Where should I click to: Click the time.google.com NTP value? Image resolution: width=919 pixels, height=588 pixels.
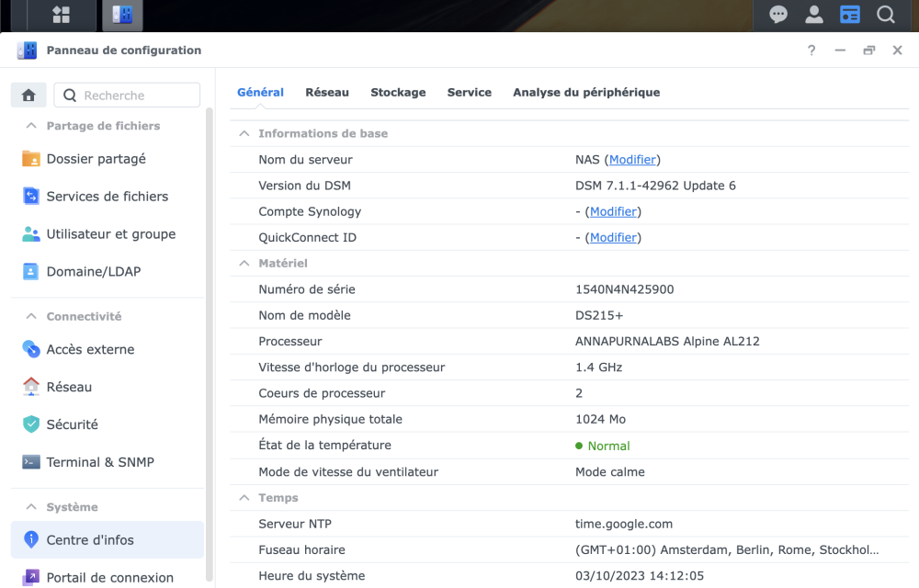tap(624, 524)
